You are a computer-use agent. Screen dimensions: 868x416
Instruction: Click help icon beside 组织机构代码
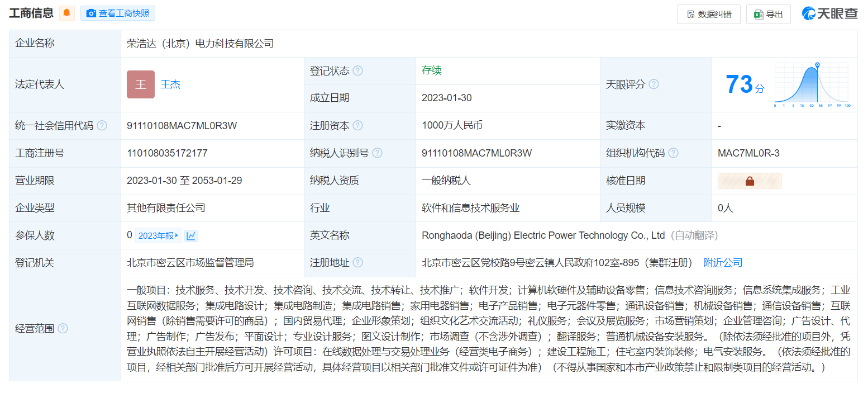674,153
